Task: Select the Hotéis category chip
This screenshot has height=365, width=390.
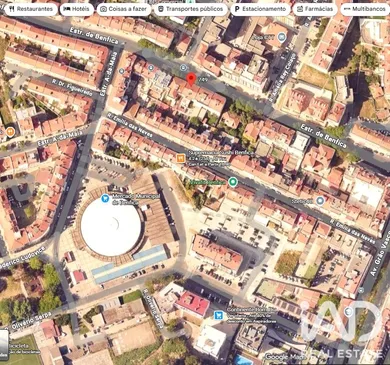Action: click(76, 9)
